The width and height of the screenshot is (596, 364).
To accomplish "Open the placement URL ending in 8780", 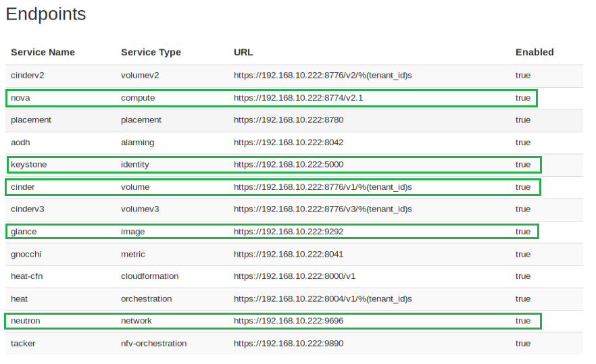I will pos(289,120).
